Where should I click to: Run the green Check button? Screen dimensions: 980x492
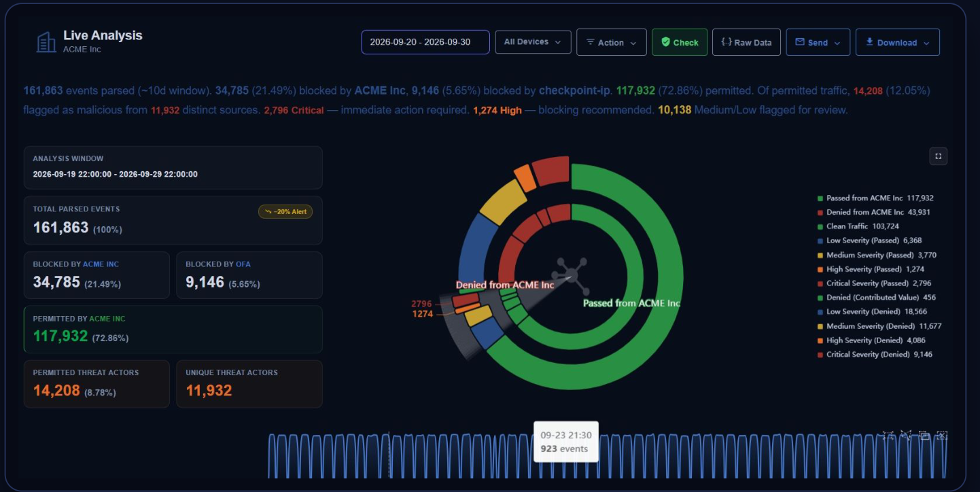tap(680, 42)
